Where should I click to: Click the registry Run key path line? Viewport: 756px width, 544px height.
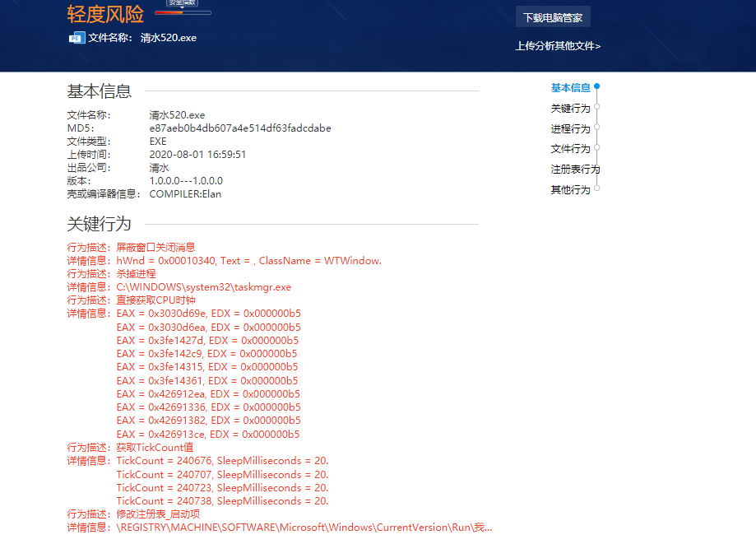pyautogui.click(x=304, y=528)
